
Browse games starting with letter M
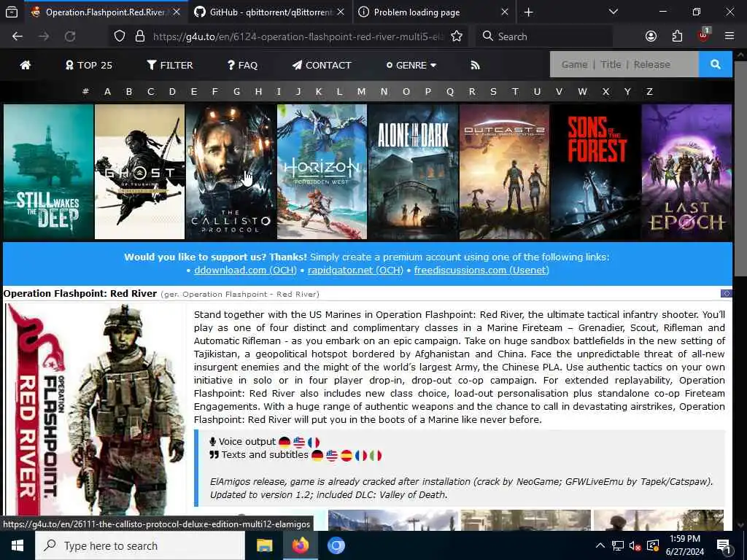click(362, 91)
